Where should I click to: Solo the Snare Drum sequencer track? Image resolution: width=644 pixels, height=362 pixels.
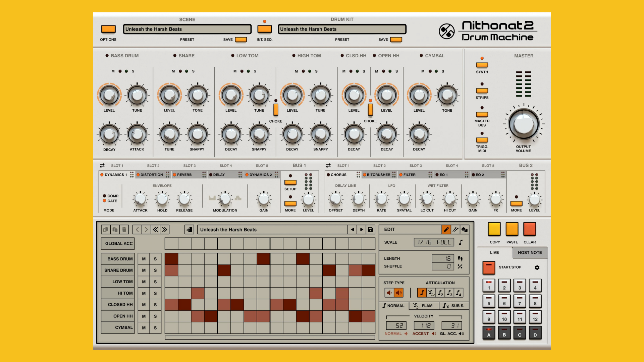pos(155,270)
